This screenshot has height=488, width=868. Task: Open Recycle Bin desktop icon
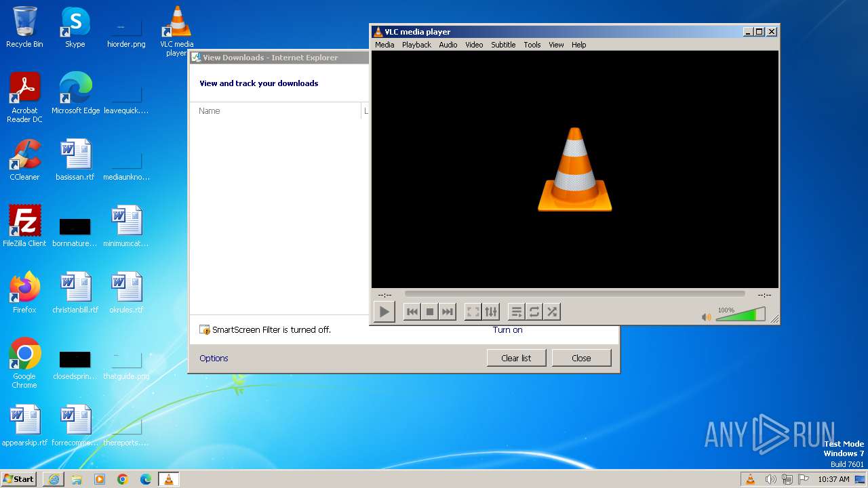point(24,28)
